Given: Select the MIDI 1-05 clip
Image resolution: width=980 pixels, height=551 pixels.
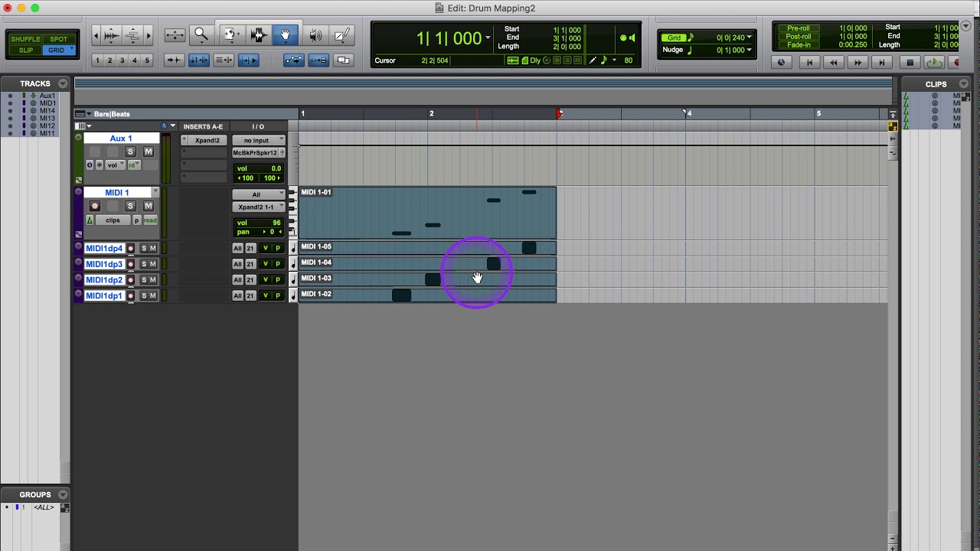Looking at the screenshot, I should [x=427, y=247].
